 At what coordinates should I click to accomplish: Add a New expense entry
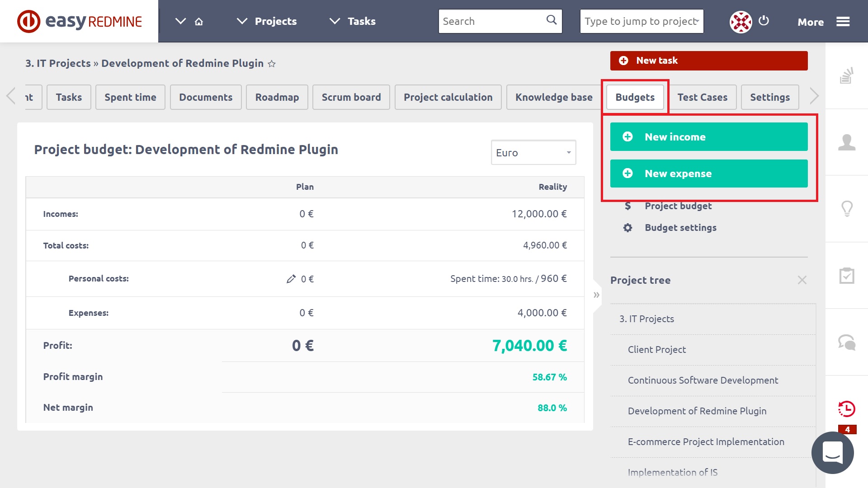pyautogui.click(x=709, y=174)
